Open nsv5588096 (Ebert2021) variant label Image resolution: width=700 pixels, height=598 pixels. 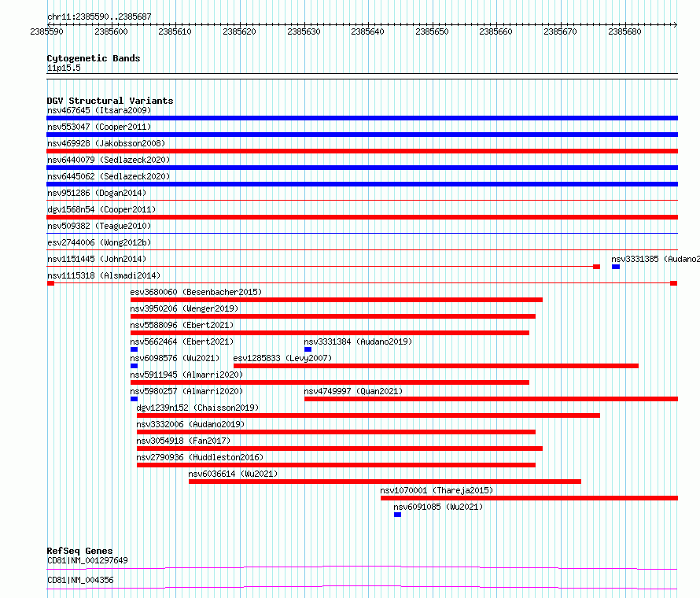point(182,325)
